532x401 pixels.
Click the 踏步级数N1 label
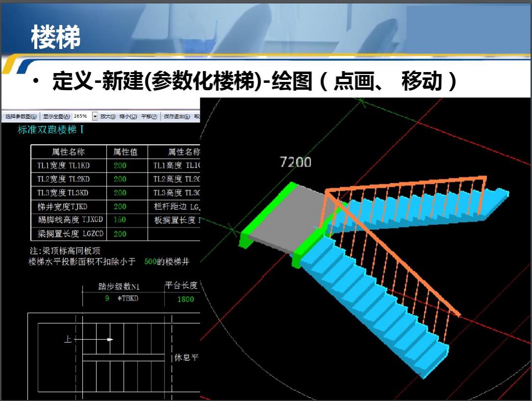pos(119,287)
